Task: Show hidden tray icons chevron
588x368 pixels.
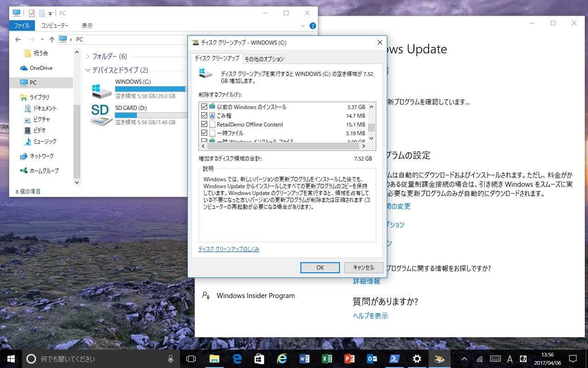Action: pos(464,359)
